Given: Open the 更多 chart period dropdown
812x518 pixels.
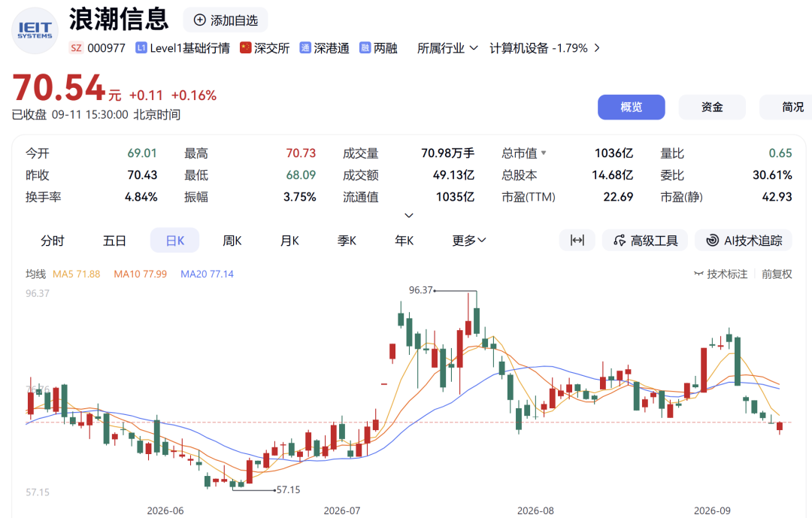Looking at the screenshot, I should pyautogui.click(x=468, y=241).
